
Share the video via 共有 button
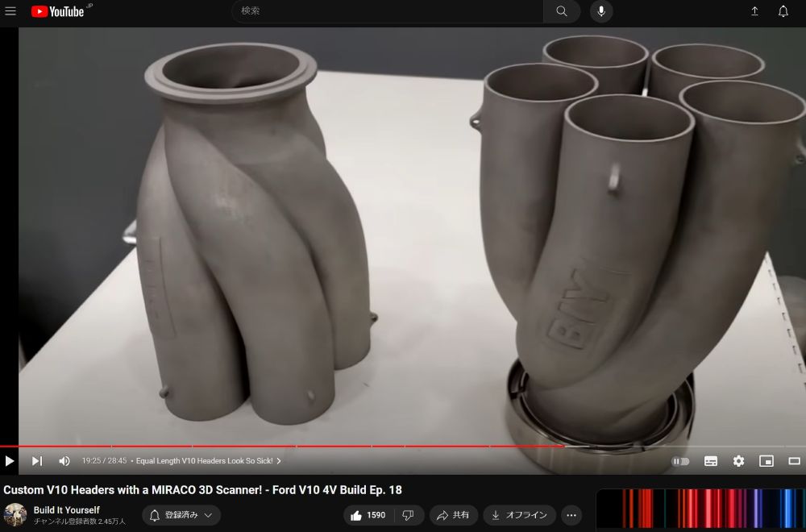tap(453, 515)
